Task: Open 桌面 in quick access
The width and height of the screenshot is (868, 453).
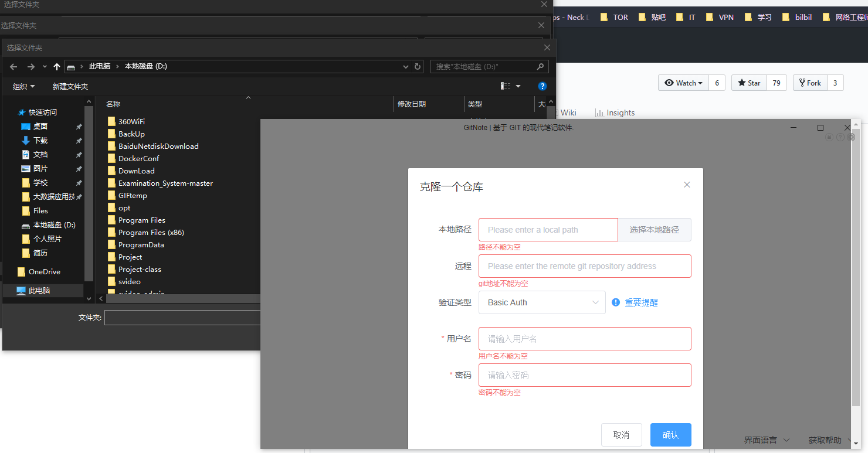Action: click(40, 126)
